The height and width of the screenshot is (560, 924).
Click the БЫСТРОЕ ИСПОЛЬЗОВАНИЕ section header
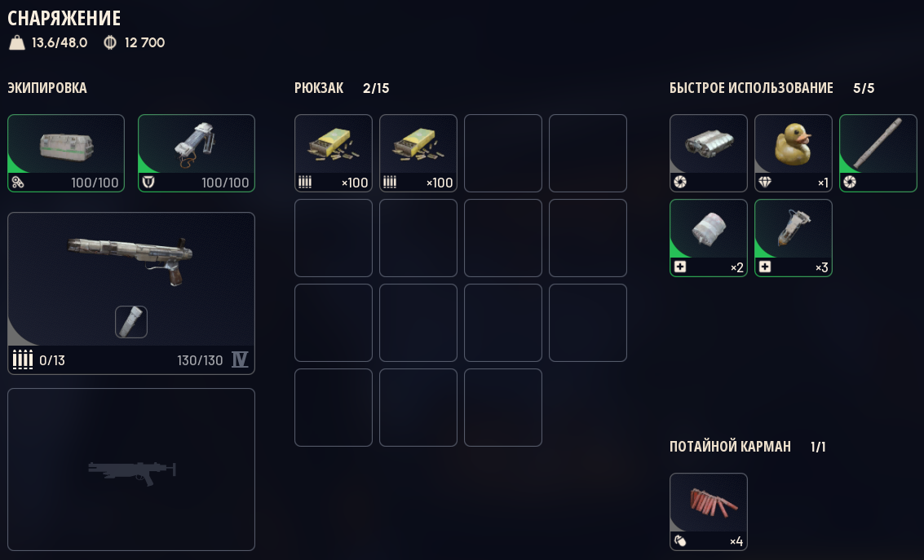[x=751, y=88]
